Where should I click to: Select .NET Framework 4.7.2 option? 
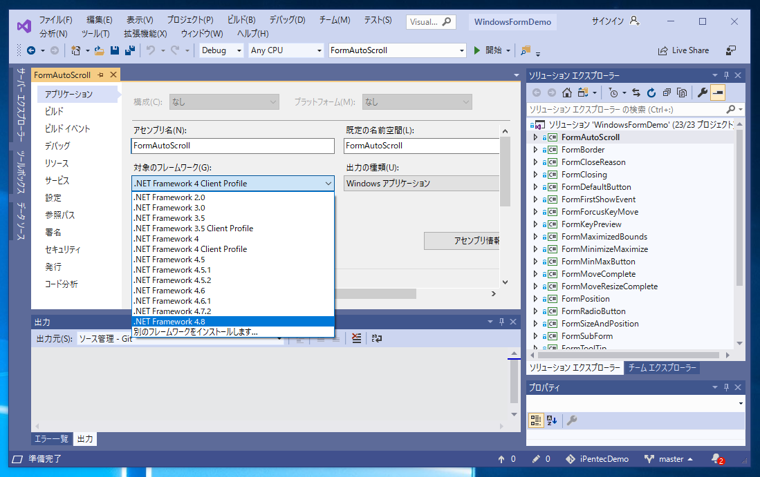[233, 311]
